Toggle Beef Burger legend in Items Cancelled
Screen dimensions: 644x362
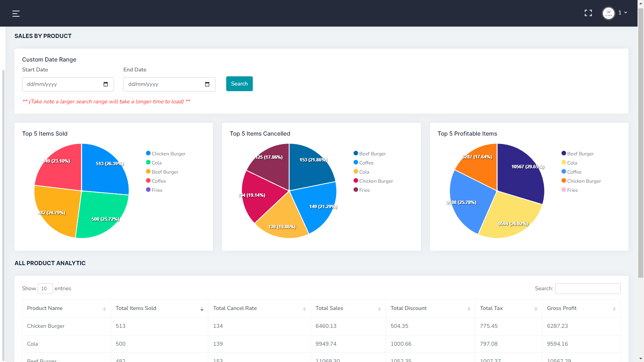click(x=370, y=153)
